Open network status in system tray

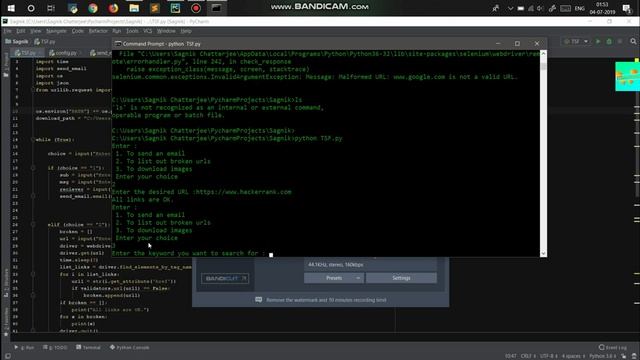(531, 8)
